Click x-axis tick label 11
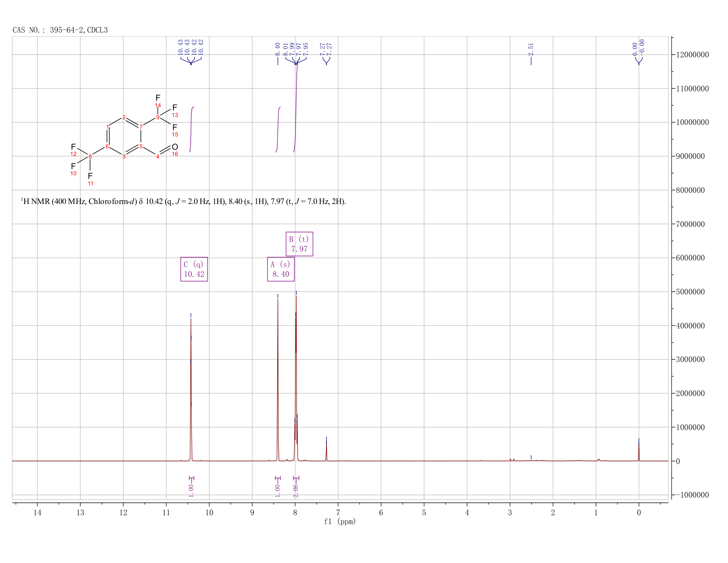This screenshot has height=563, width=728. (166, 513)
